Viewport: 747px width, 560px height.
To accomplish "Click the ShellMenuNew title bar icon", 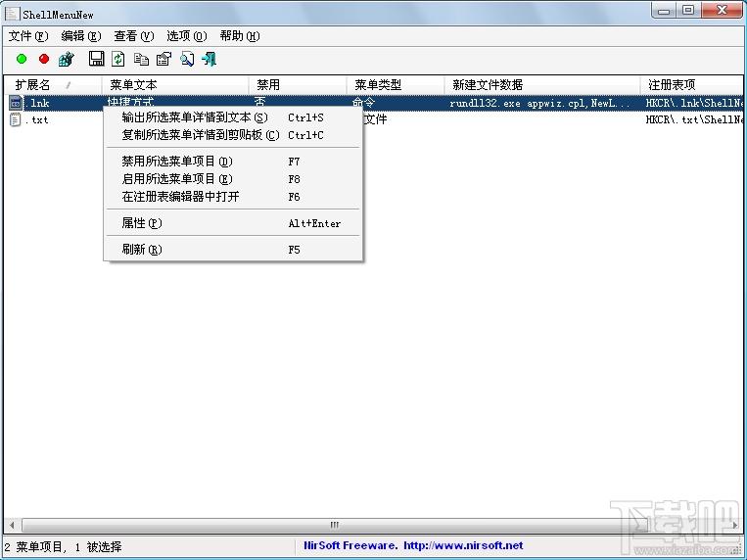I will pos(12,13).
